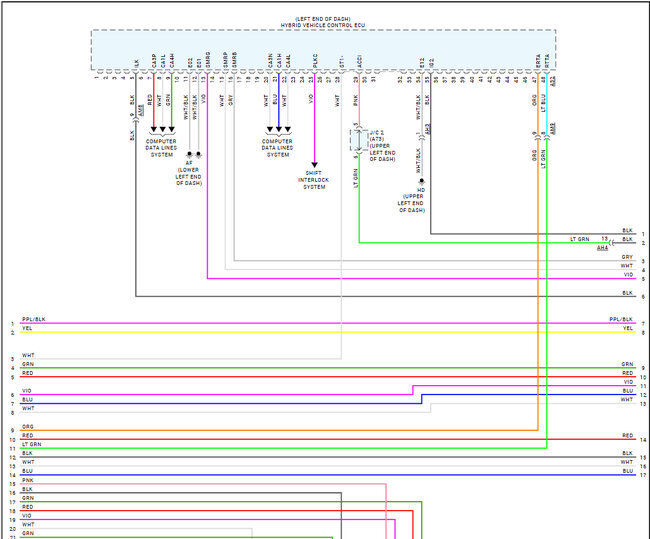This screenshot has height=539, width=650.
Task: Click the "IG2" terminal label
Action: [x=431, y=63]
